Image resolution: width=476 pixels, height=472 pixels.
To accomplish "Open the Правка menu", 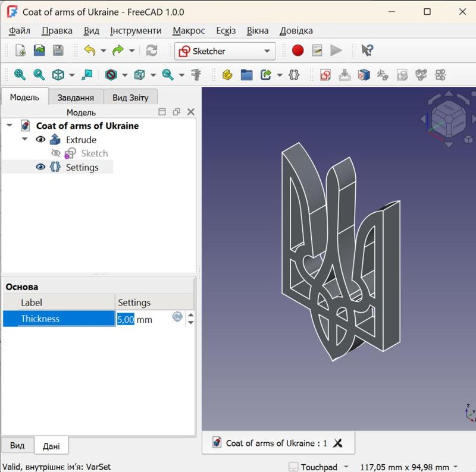I will [x=57, y=31].
